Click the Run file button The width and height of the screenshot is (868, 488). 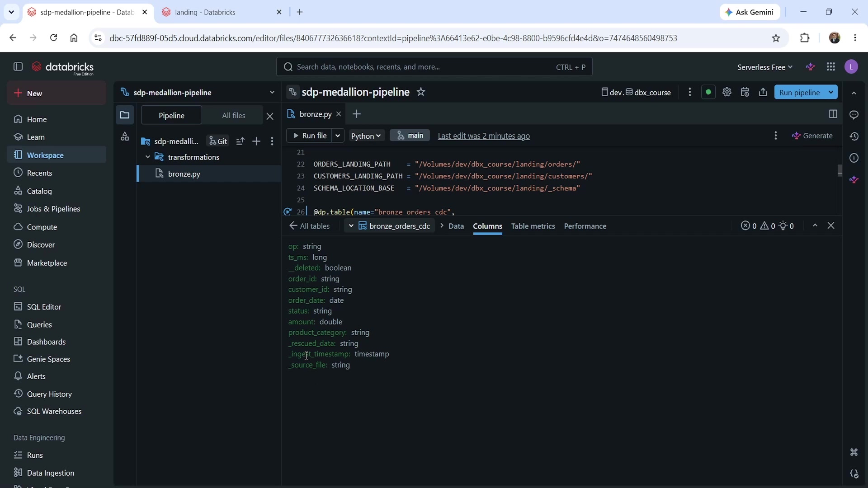coord(310,136)
